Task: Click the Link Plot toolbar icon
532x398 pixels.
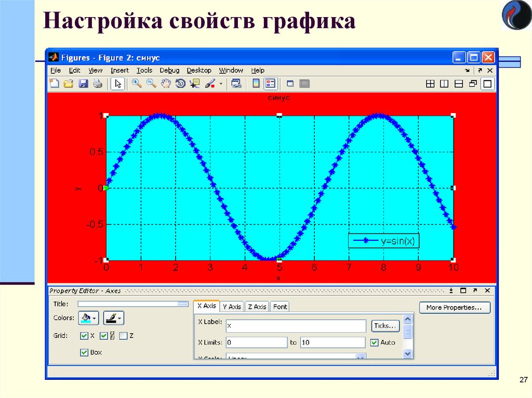Action: [x=236, y=84]
